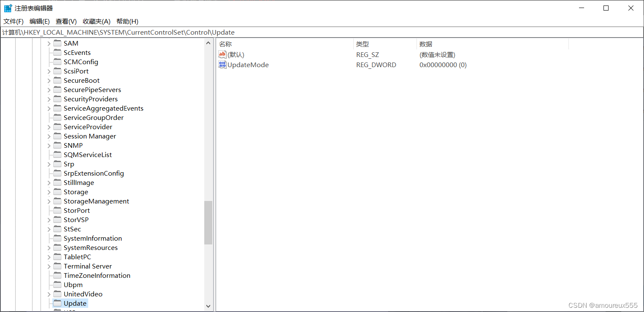The width and height of the screenshot is (644, 312).
Task: Click the TimeZoneInformation folder icon
Action: point(57,275)
